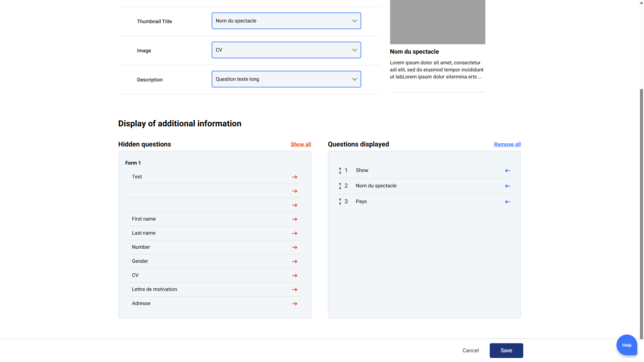Image resolution: width=644 pixels, height=362 pixels.
Task: Show the Test question via its arrow
Action: point(294,177)
